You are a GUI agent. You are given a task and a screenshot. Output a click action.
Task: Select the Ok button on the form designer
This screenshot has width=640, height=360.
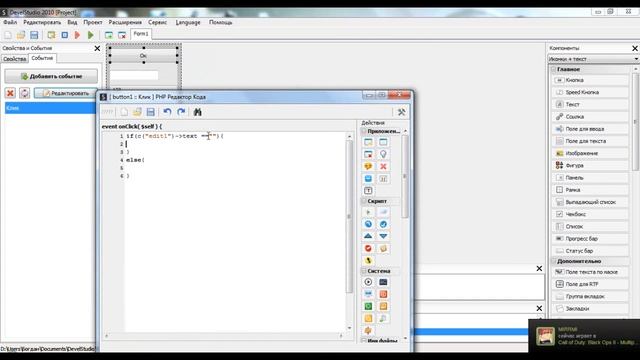(143, 55)
